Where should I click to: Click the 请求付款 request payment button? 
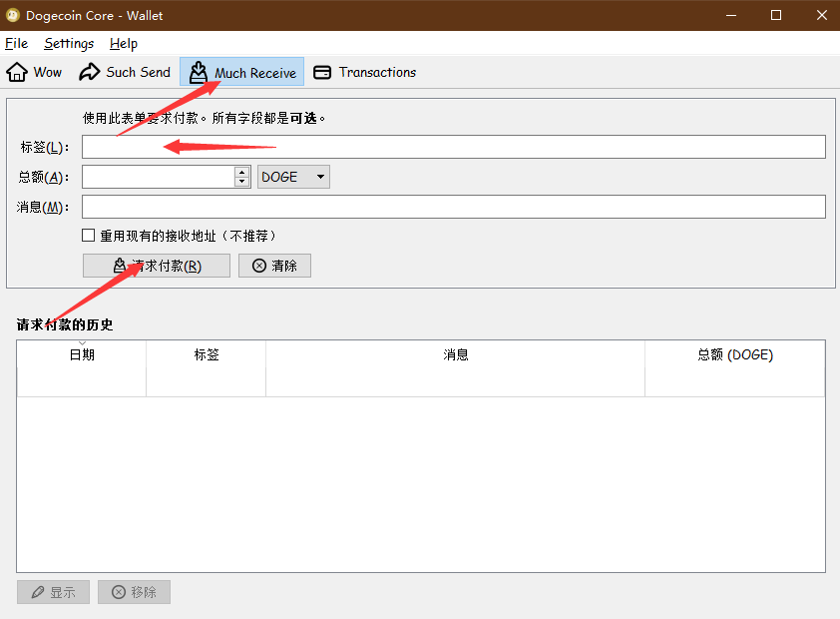[x=157, y=266]
